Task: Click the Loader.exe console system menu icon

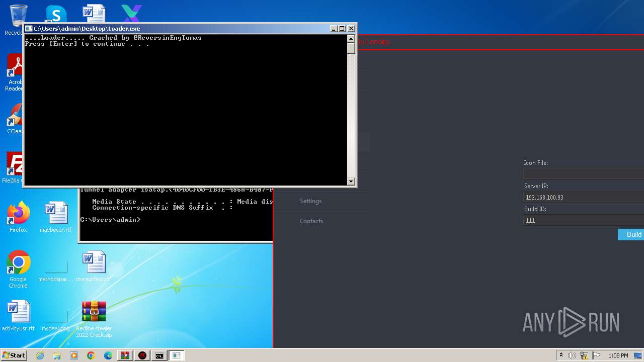Action: 29,29
